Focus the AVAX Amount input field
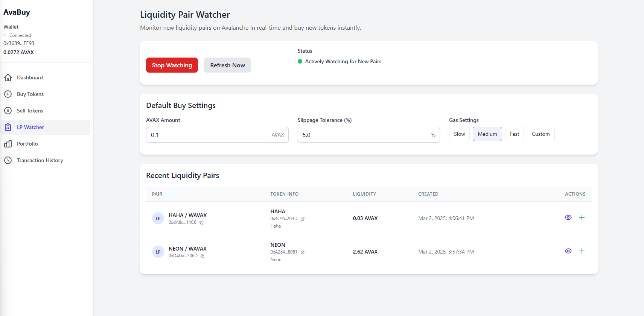 click(209, 135)
